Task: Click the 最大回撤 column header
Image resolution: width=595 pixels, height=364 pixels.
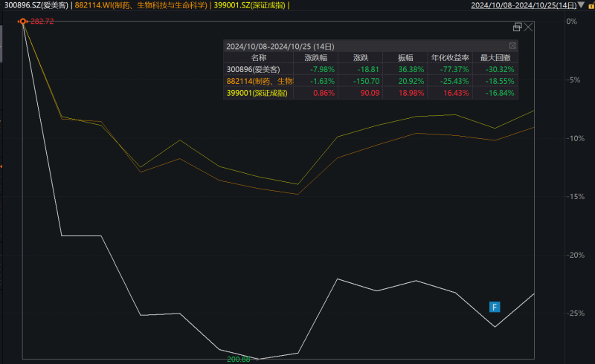Action: (x=495, y=58)
